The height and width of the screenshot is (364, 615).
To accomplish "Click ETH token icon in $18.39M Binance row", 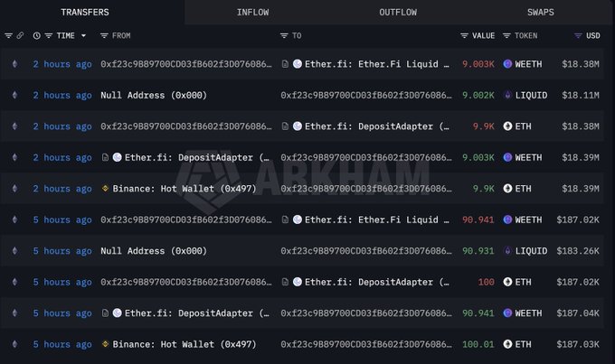I will point(507,189).
